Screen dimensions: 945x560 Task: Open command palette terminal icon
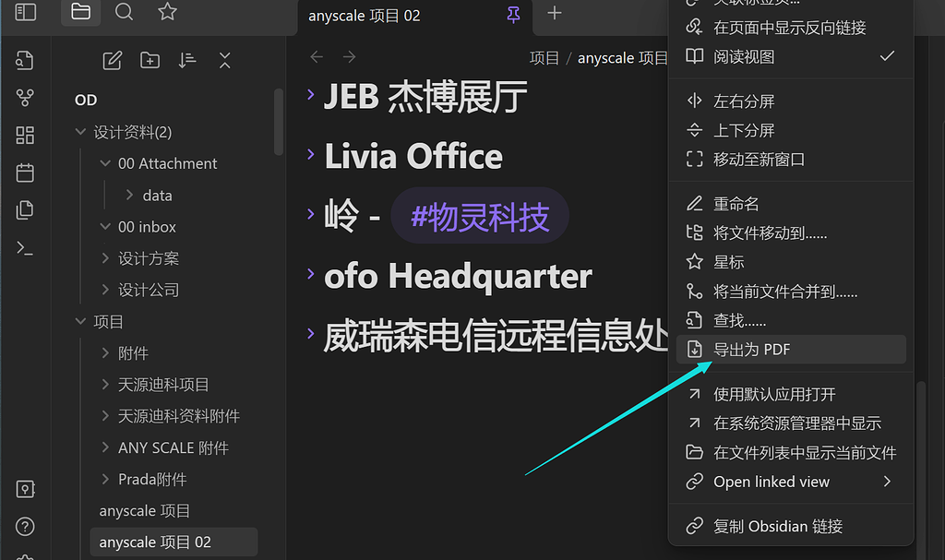coord(25,248)
